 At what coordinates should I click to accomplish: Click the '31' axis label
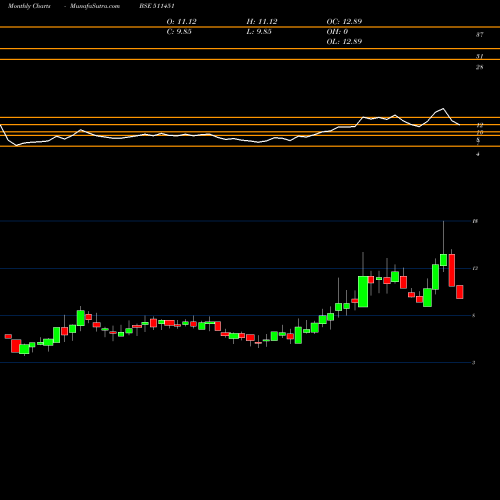(x=479, y=56)
